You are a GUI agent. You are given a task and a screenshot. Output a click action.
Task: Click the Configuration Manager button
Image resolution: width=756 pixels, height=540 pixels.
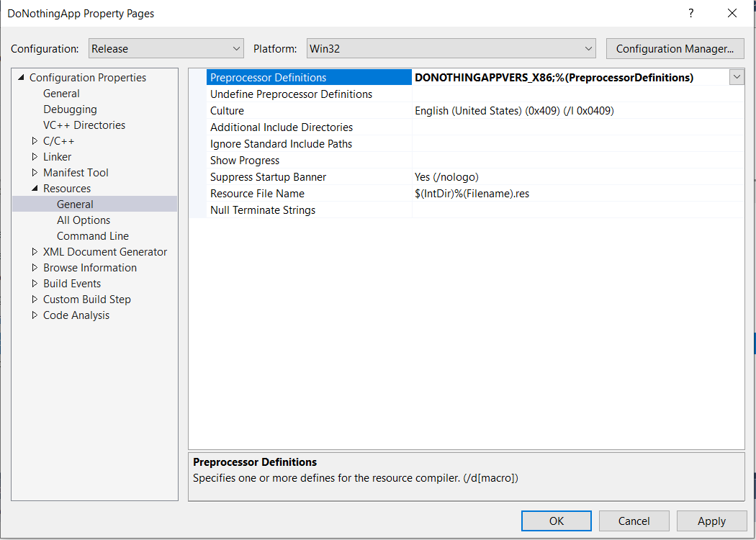(675, 49)
